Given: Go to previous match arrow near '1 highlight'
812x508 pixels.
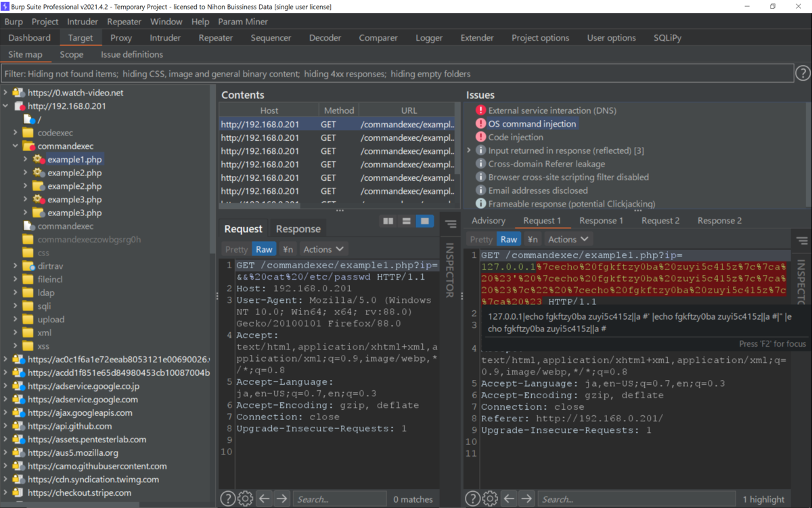Looking at the screenshot, I should point(510,499).
